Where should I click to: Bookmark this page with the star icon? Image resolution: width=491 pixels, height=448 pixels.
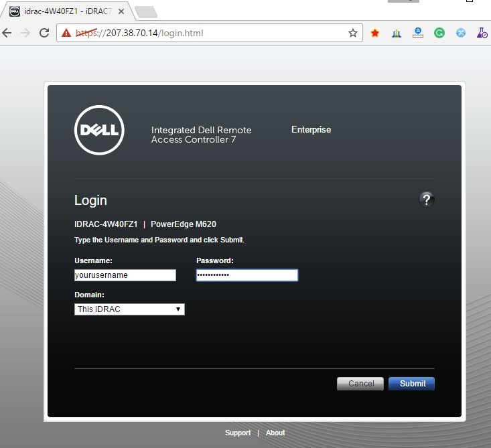(353, 33)
